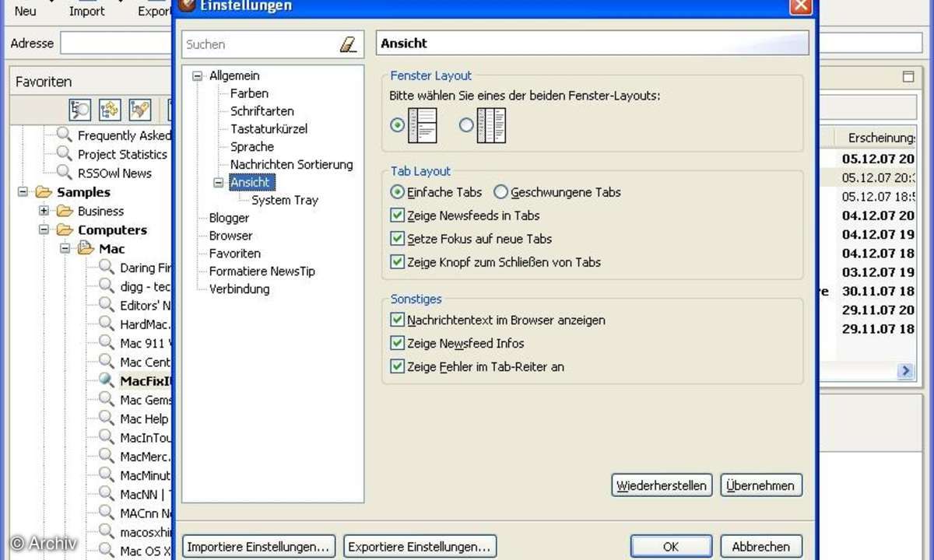The height and width of the screenshot is (560, 934).
Task: Click magnifier icon beside Mac Help feed
Action: click(107, 418)
